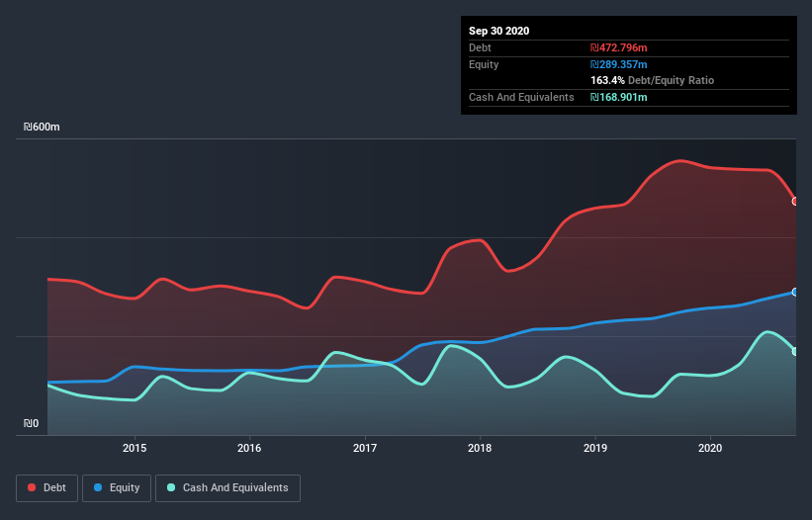
Task: Click the 2017 x-axis label
Action: pos(365,448)
